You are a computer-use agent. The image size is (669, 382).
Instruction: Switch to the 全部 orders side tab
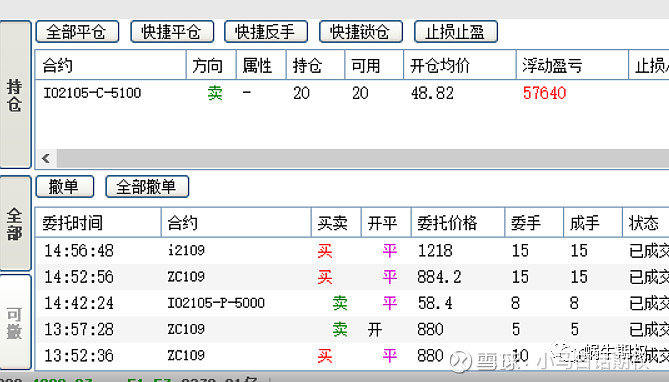pos(15,223)
